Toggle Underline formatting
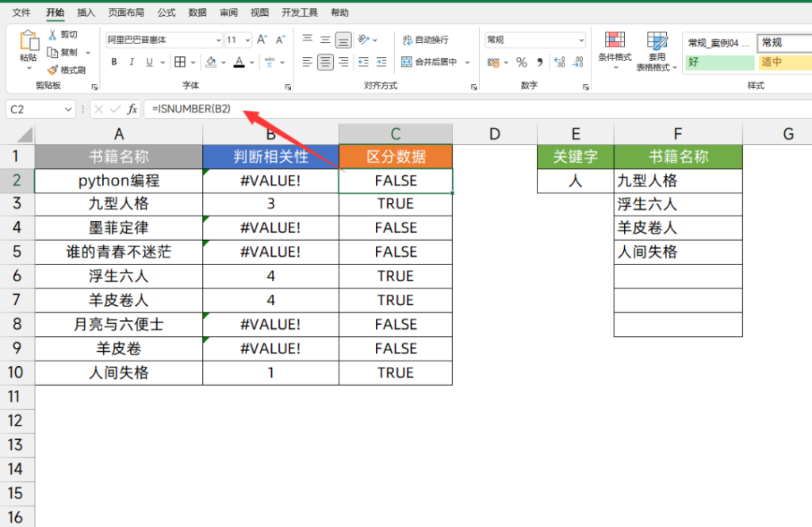The width and height of the screenshot is (812, 527). coord(149,62)
